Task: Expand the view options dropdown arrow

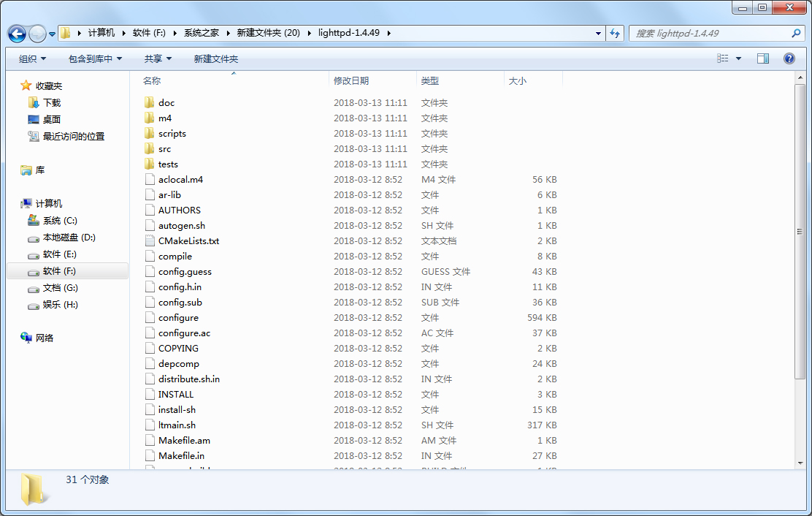Action: coord(738,58)
